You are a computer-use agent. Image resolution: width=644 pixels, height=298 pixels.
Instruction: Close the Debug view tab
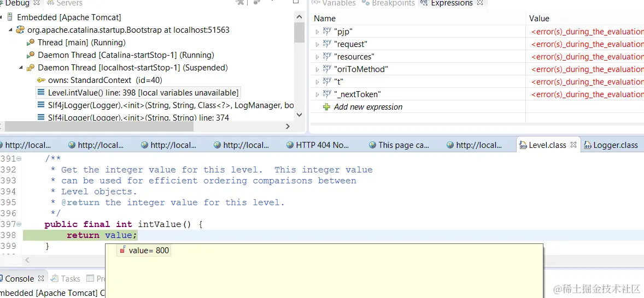click(x=36, y=3)
